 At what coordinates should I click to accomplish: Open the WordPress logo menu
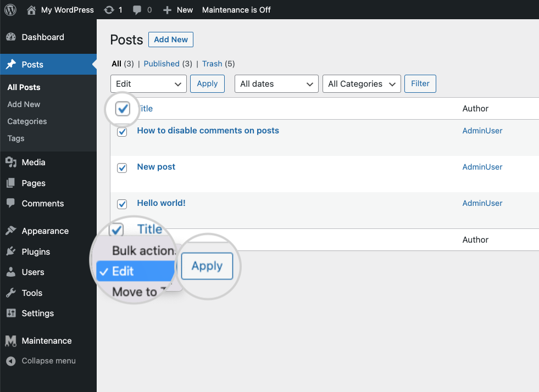point(10,10)
